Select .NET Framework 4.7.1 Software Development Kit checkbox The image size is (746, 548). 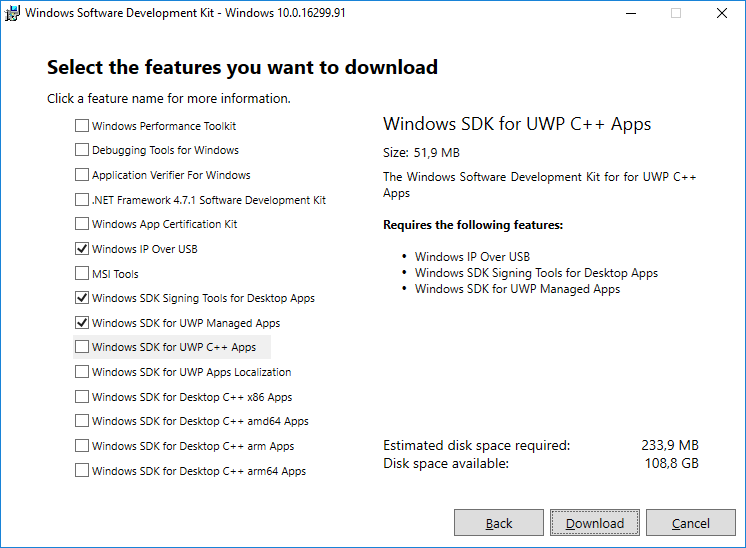click(82, 199)
